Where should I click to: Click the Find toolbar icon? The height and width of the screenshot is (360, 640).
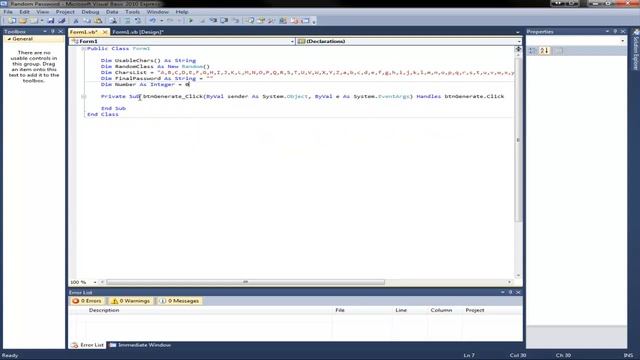point(113,20)
